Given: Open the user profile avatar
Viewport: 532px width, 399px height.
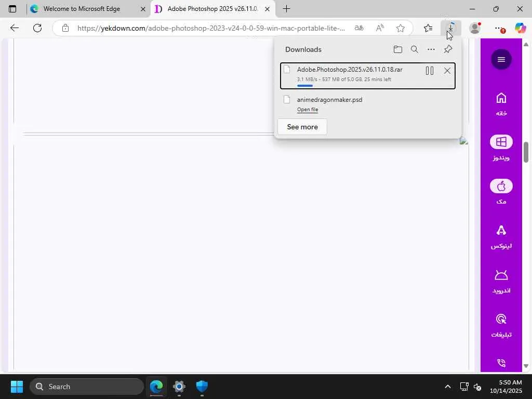Looking at the screenshot, I should click(x=475, y=28).
